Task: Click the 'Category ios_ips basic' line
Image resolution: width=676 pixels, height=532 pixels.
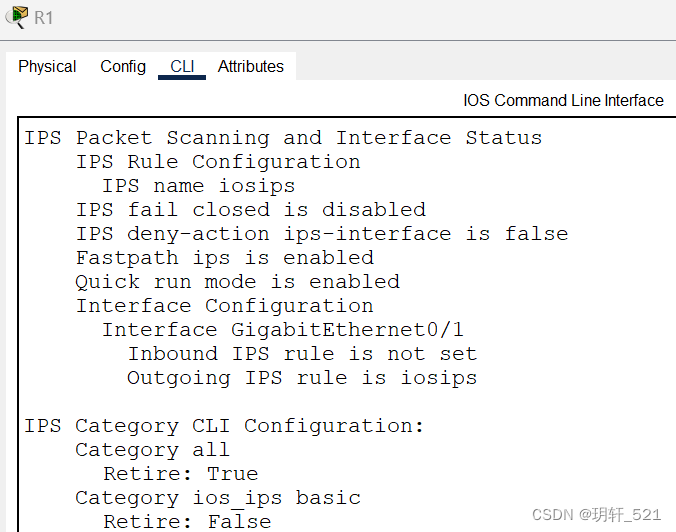Action: click(218, 498)
